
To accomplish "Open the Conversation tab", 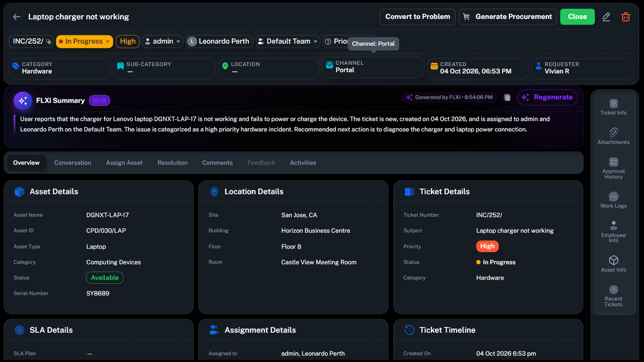I will 73,163.
